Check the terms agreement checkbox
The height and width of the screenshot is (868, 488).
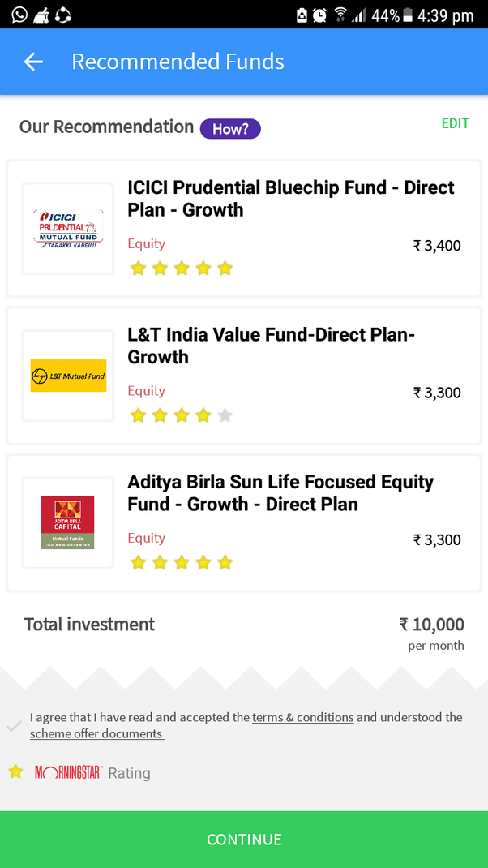[14, 726]
